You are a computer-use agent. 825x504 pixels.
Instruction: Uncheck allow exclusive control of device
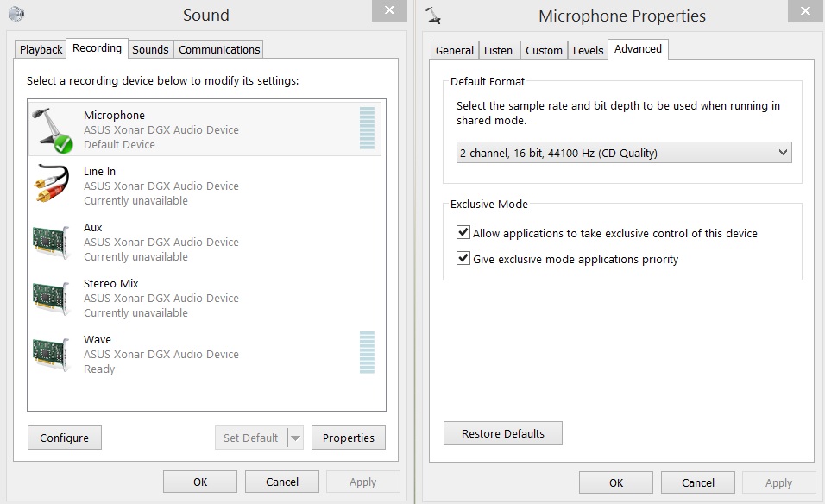pyautogui.click(x=463, y=233)
